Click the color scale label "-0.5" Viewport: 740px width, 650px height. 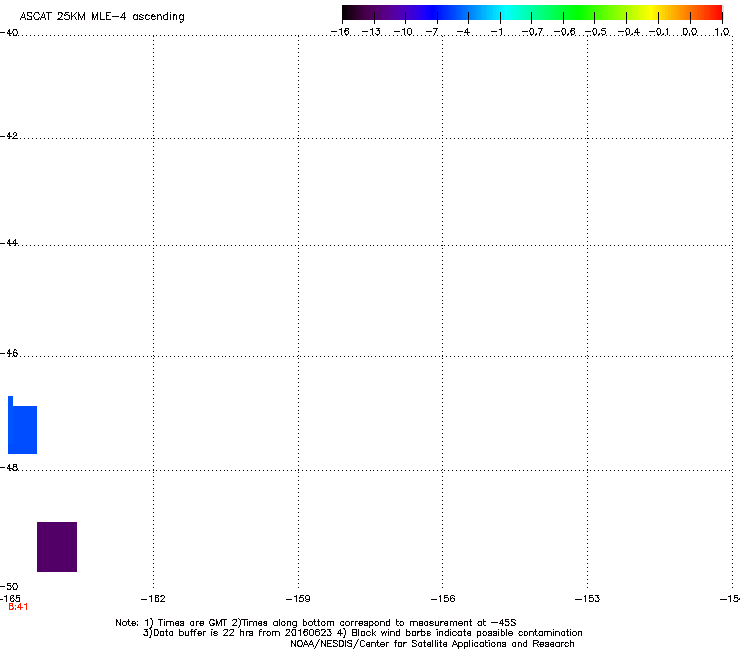(596, 32)
